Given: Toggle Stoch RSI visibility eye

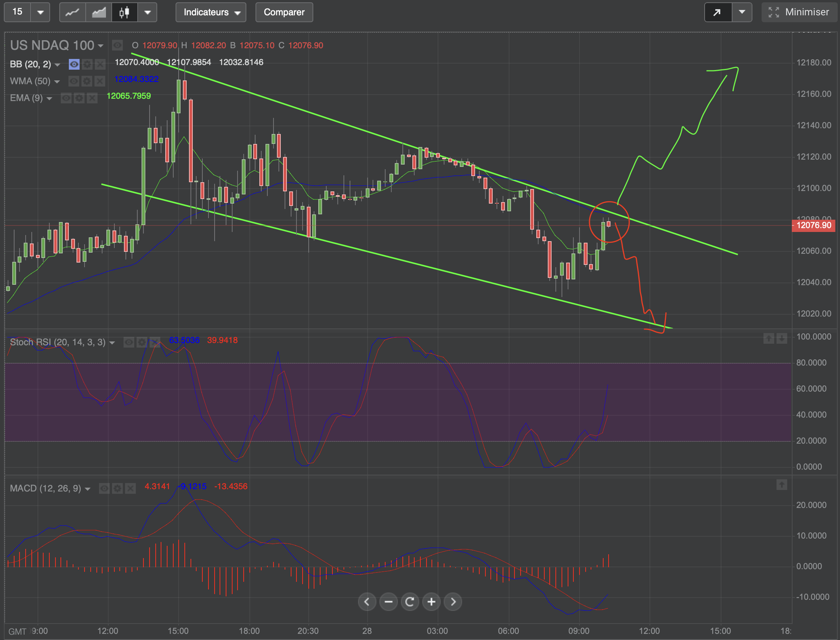Looking at the screenshot, I should [129, 342].
